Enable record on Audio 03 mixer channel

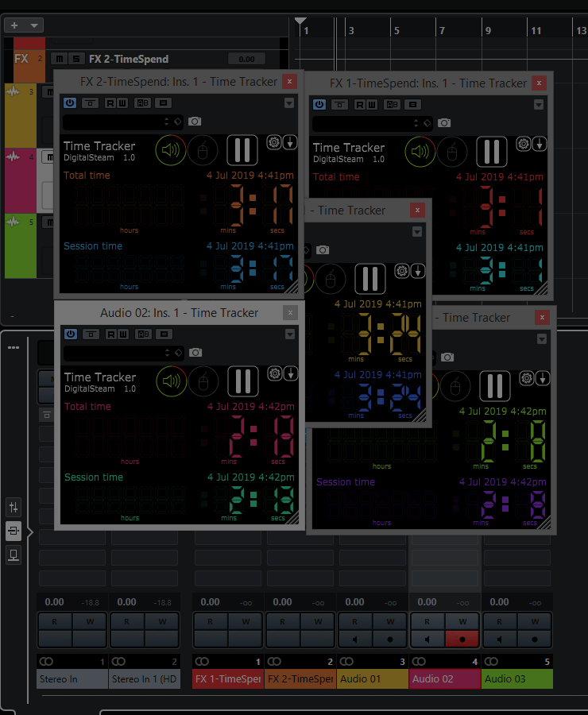click(535, 640)
